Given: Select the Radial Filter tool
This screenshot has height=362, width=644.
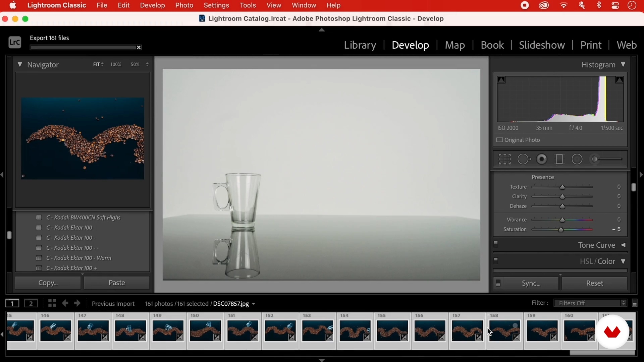Looking at the screenshot, I should point(577,159).
